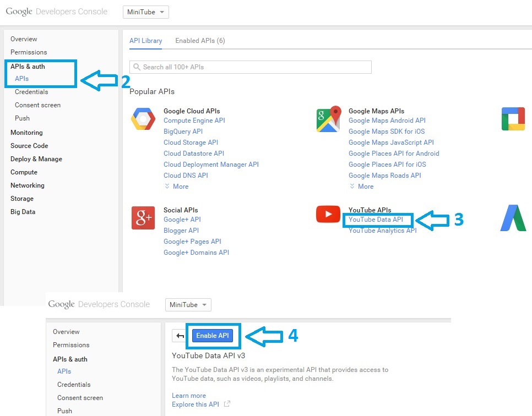Open the Cloud Deployment Manager API link
The height and width of the screenshot is (416, 532).
pos(211,165)
